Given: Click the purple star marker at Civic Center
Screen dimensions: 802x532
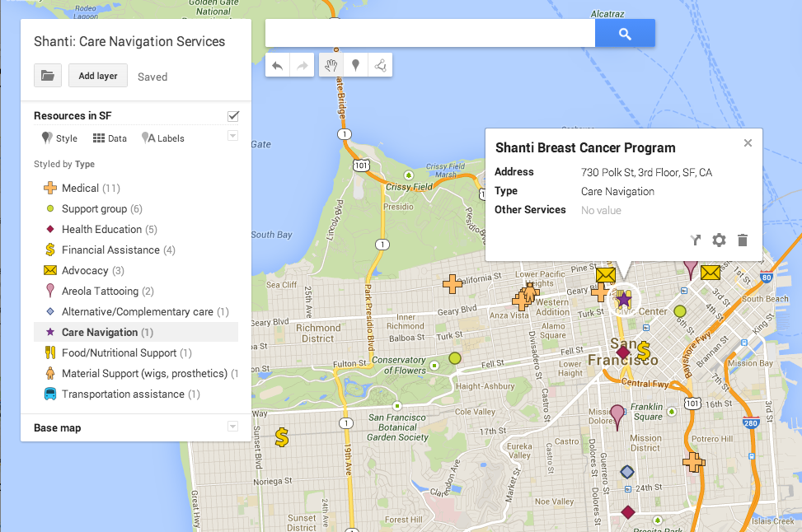Looking at the screenshot, I should coord(623,300).
